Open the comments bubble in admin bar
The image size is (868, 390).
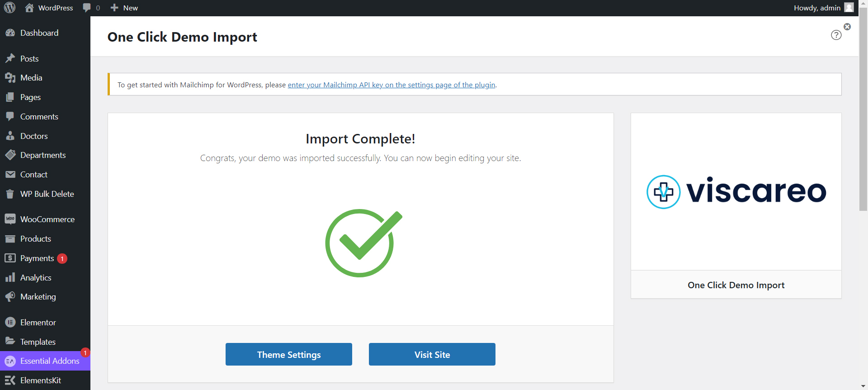pyautogui.click(x=91, y=8)
